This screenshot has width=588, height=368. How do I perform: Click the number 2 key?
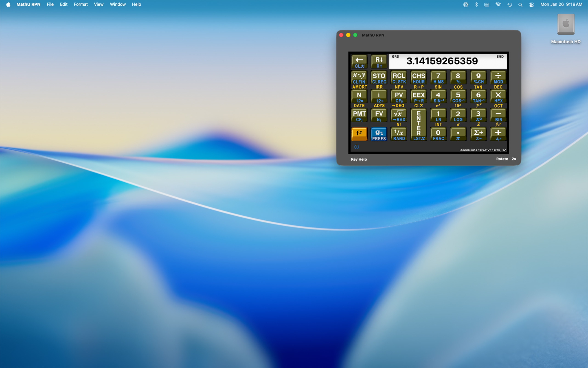(x=458, y=115)
